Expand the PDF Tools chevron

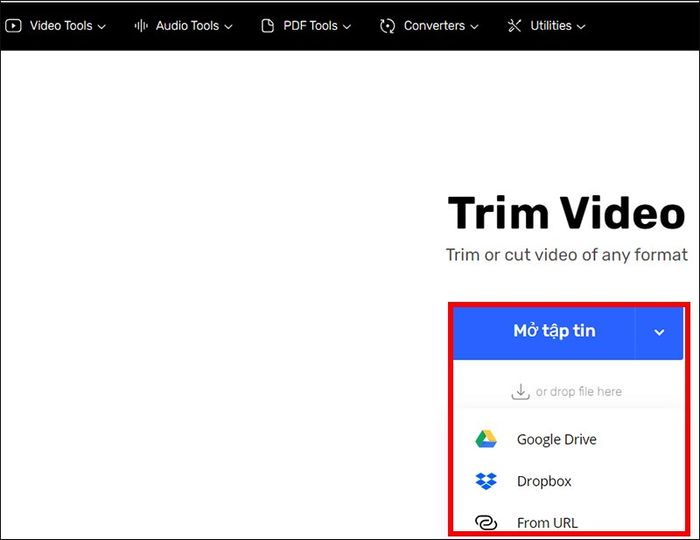pos(346,27)
